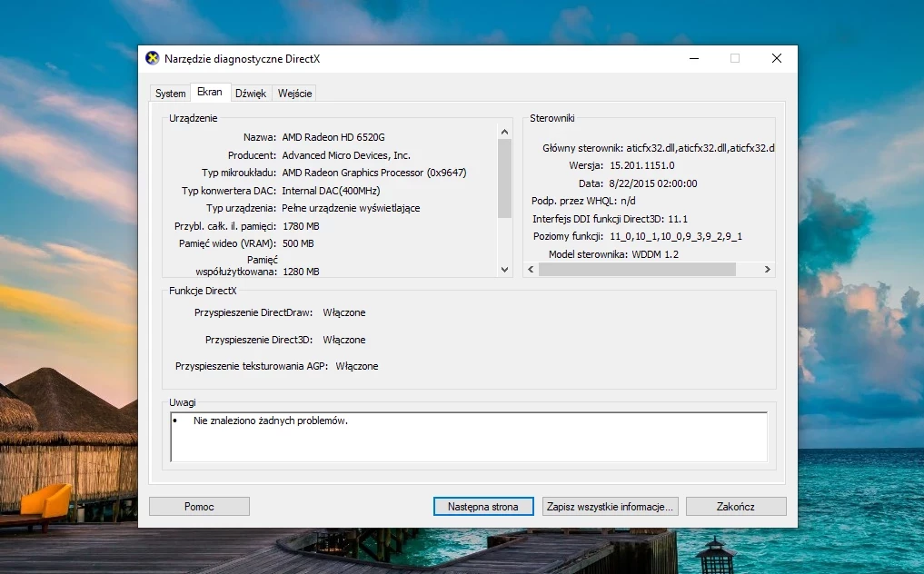The image size is (924, 574).
Task: Click the up arrow in the Urządzenie scrollbar
Action: pyautogui.click(x=504, y=132)
